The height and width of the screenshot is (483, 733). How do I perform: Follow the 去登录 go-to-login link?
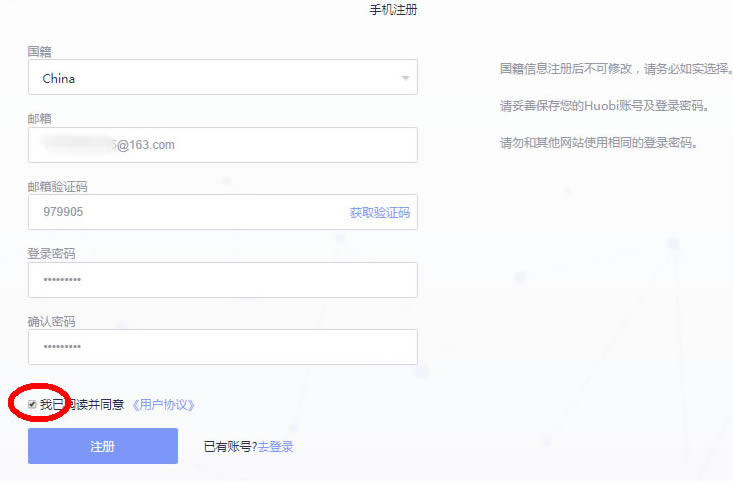(x=275, y=447)
